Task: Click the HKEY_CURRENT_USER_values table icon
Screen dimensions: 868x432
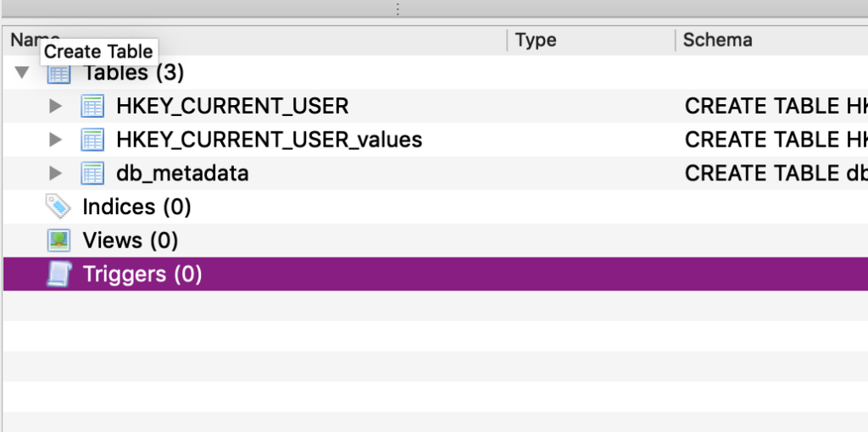Action: [92, 140]
